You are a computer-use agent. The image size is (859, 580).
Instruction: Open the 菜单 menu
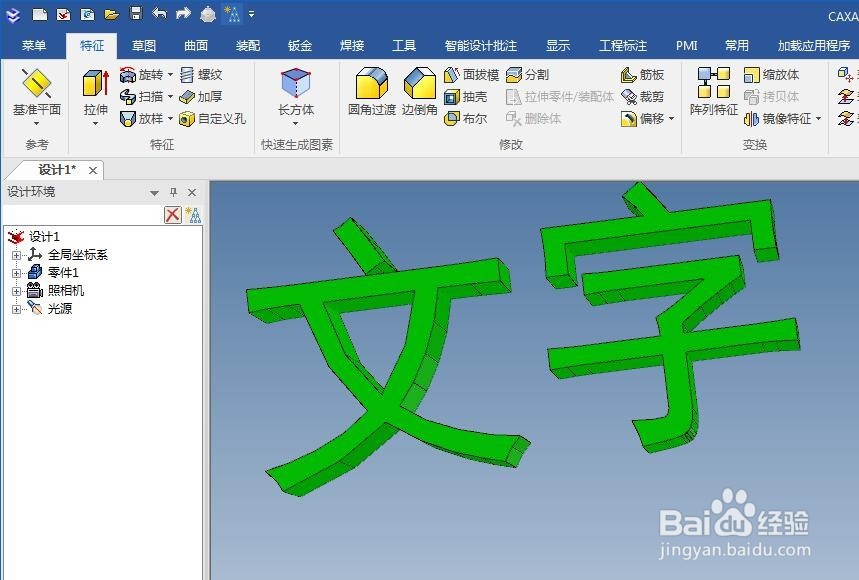pyautogui.click(x=34, y=45)
